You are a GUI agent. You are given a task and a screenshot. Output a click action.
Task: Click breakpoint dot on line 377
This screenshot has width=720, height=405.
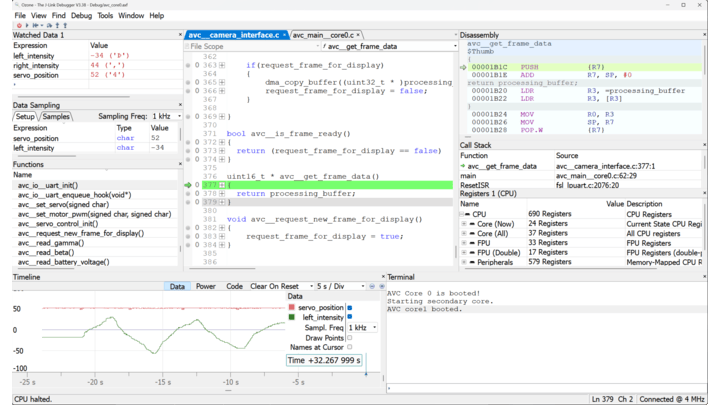(188, 185)
